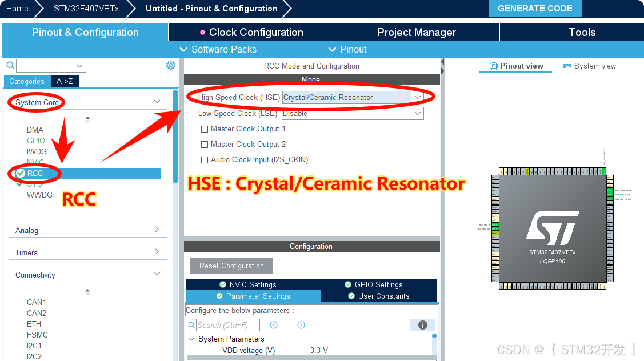Open the Pinout dropdown menu
This screenshot has height=361, width=644.
[x=347, y=49]
